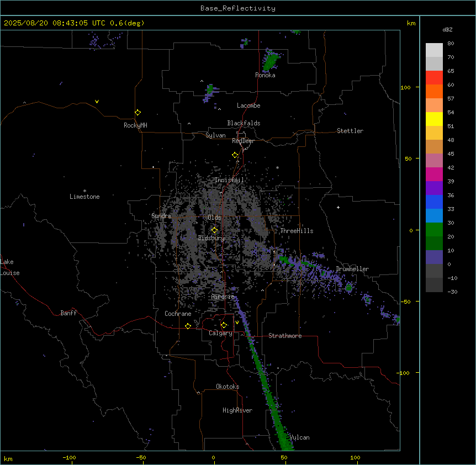476x465 pixels.
Task: Click the RockyMH label
Action: (x=135, y=125)
